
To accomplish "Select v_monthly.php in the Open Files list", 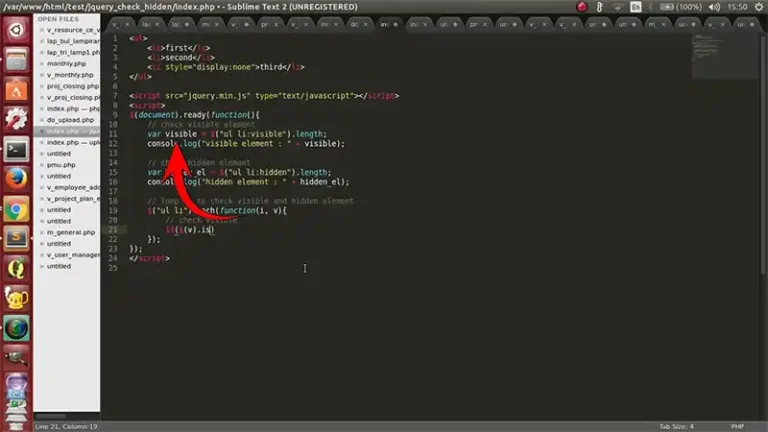I will [70, 75].
